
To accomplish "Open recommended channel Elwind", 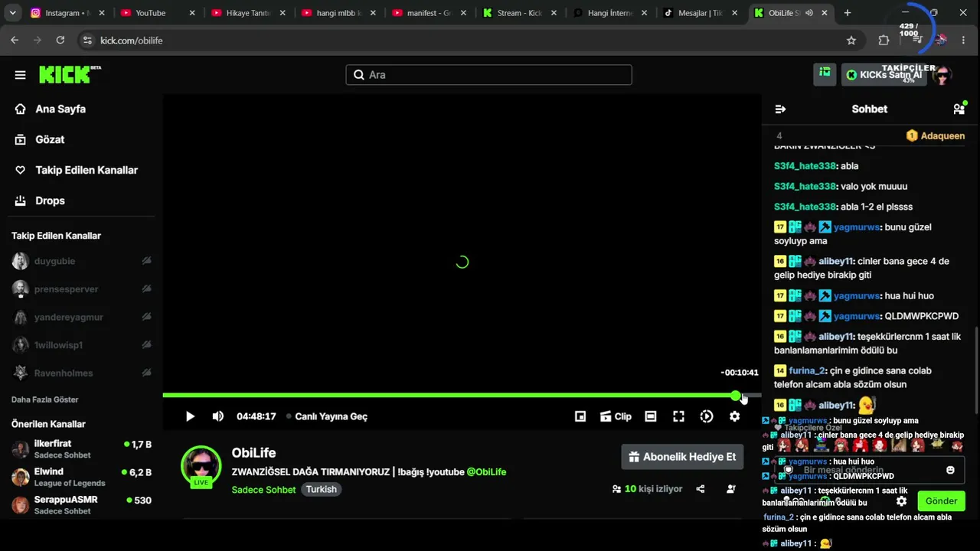I will coord(82,477).
